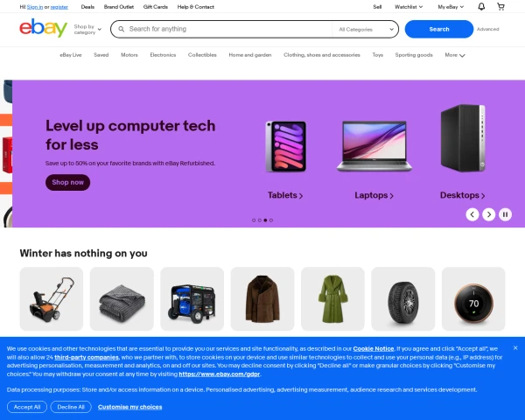
Task: Advance to next banner slide arrow
Action: point(488,214)
